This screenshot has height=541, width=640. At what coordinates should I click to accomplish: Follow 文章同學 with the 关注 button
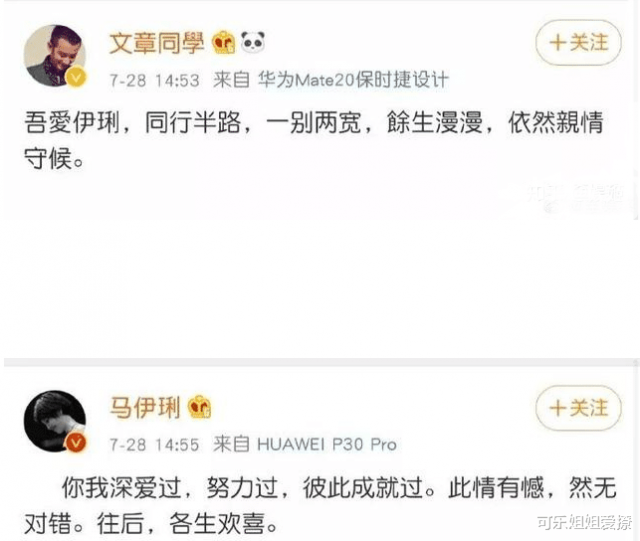click(x=578, y=42)
